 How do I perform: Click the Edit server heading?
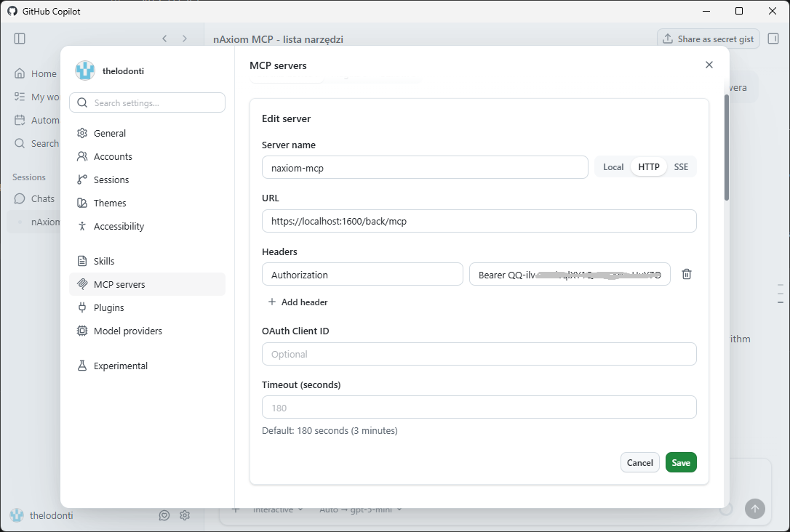point(286,118)
